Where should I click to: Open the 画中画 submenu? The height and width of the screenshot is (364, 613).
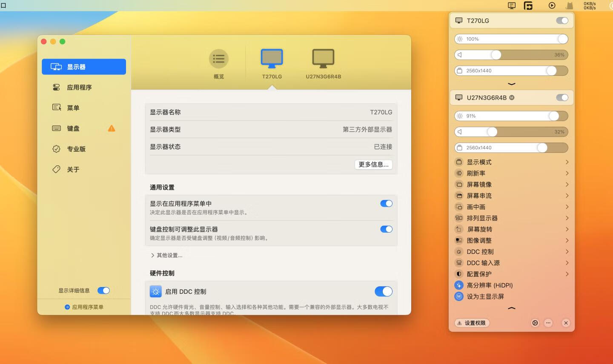tap(512, 207)
